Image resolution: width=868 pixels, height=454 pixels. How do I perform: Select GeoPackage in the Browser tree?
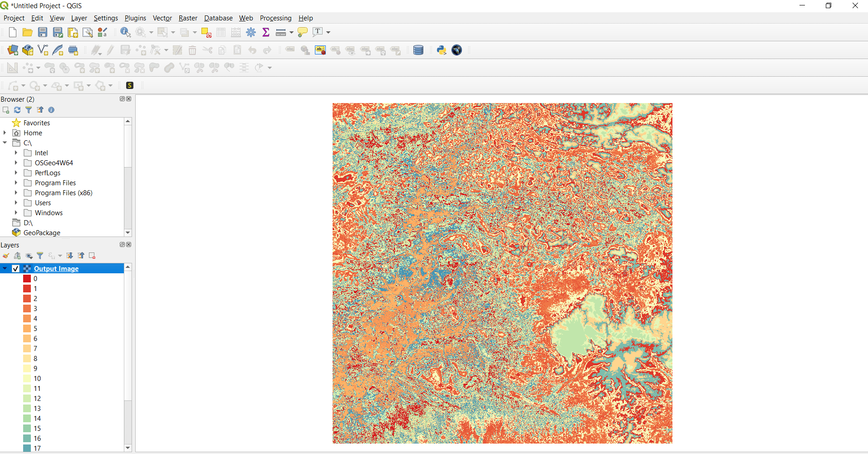click(42, 232)
